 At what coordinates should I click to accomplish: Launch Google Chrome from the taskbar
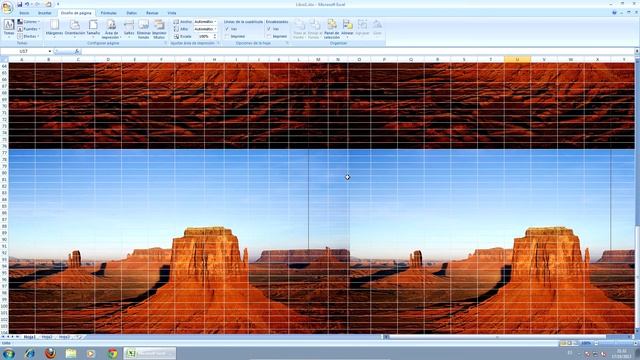(x=112, y=353)
